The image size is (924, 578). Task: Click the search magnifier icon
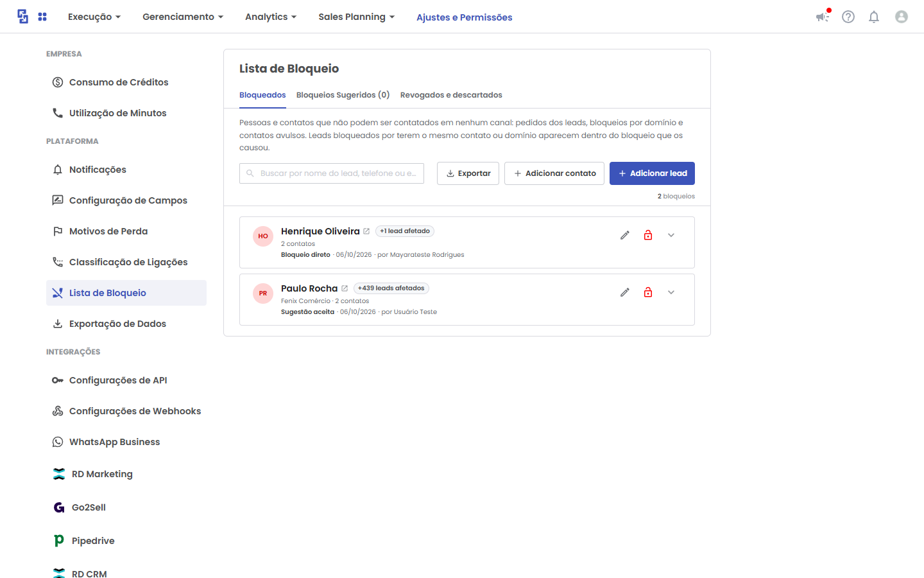point(250,173)
